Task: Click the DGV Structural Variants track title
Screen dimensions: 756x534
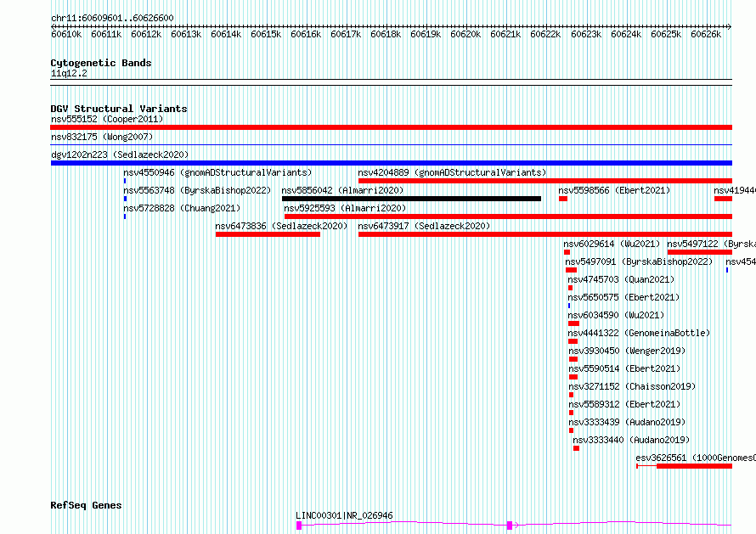Action: [x=119, y=109]
